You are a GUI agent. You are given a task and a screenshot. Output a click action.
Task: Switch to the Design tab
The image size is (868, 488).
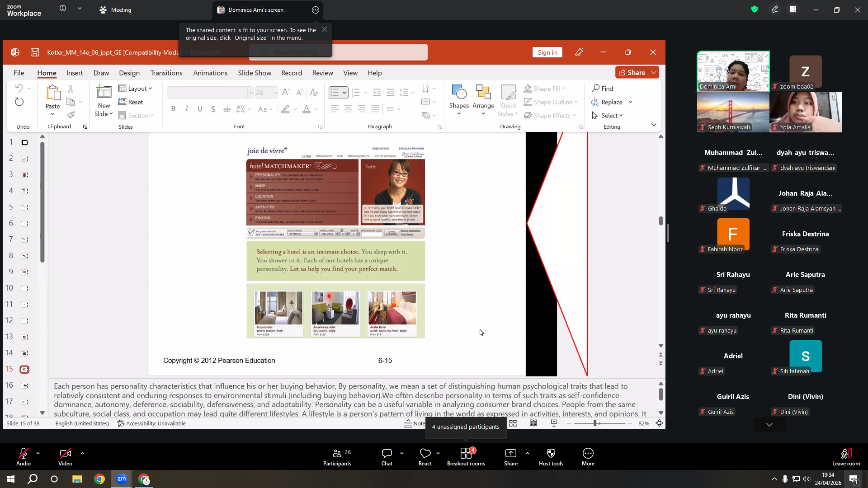tap(129, 73)
